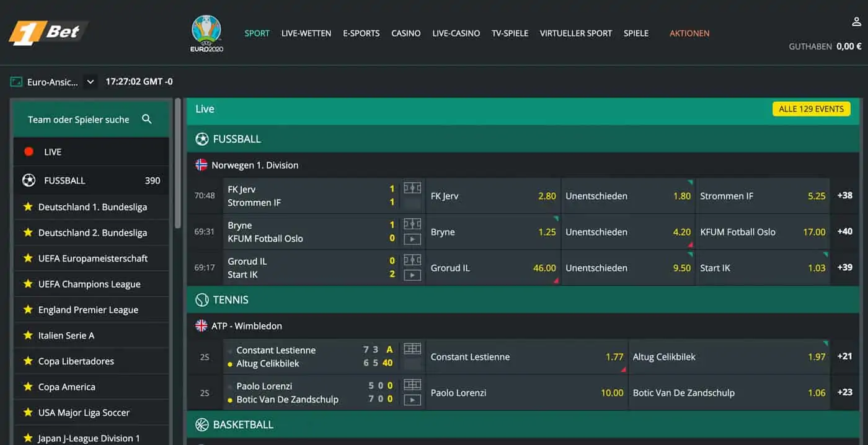Screen dimensions: 868x445
Task: Open the Euro-Ansicht odds format dropdown
Action: tap(53, 81)
